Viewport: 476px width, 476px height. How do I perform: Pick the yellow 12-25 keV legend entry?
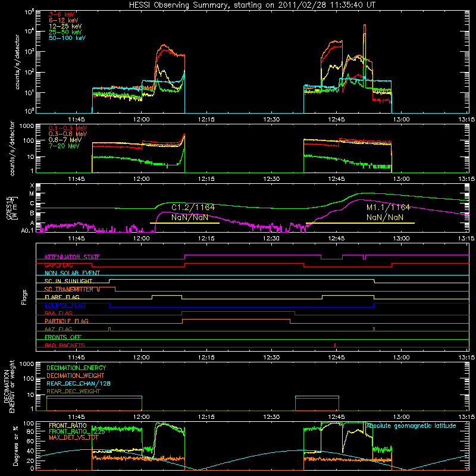click(x=65, y=26)
